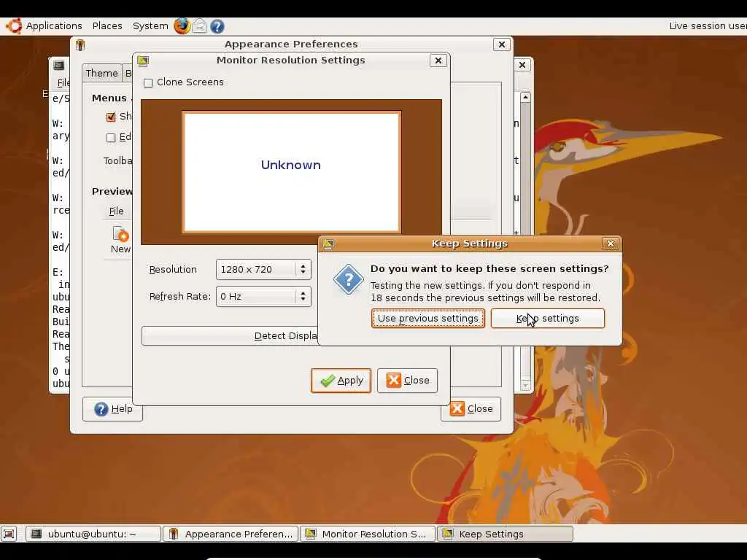Open the Refresh Rate dropdown showing 0 Hz
This screenshot has height=560, width=747.
263,296
